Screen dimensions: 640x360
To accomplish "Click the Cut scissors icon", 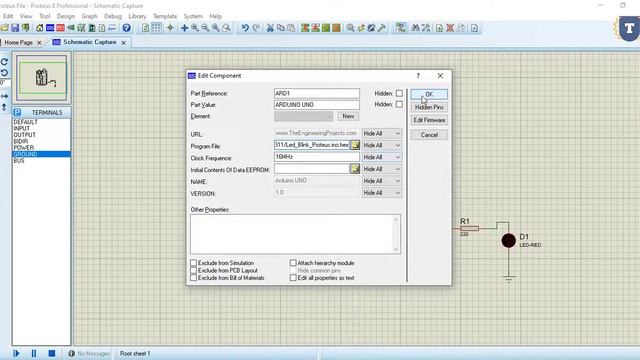I will tap(270, 28).
